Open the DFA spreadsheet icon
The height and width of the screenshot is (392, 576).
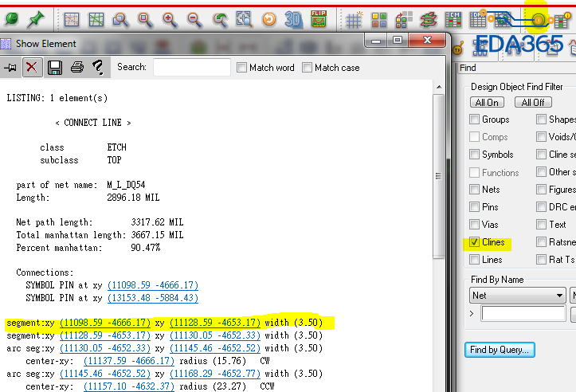click(x=477, y=19)
